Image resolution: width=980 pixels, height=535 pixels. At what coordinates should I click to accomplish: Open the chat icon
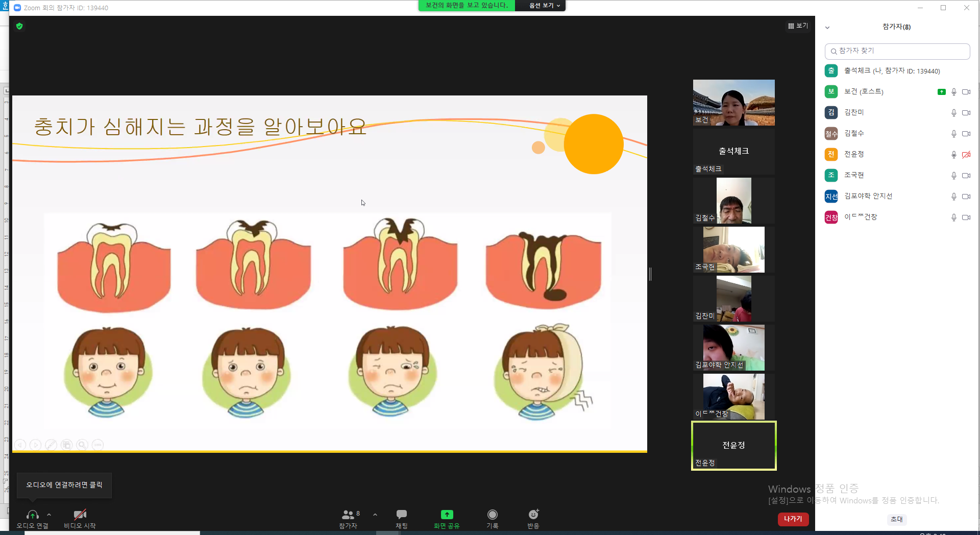pos(402,515)
